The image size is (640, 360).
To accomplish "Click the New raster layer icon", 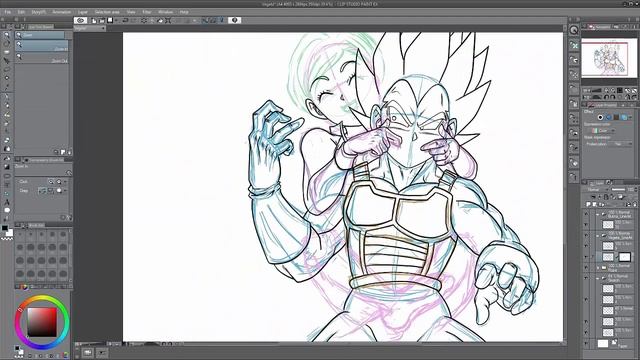I will coord(588,204).
